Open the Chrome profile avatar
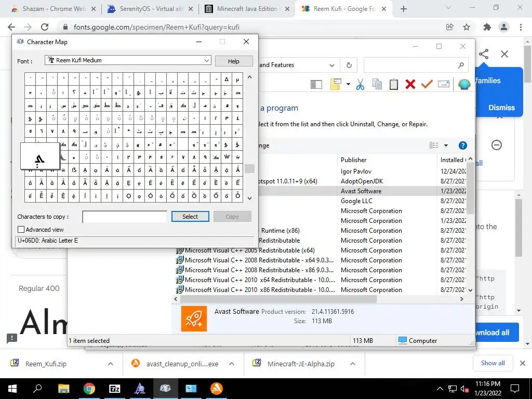 pos(504,27)
